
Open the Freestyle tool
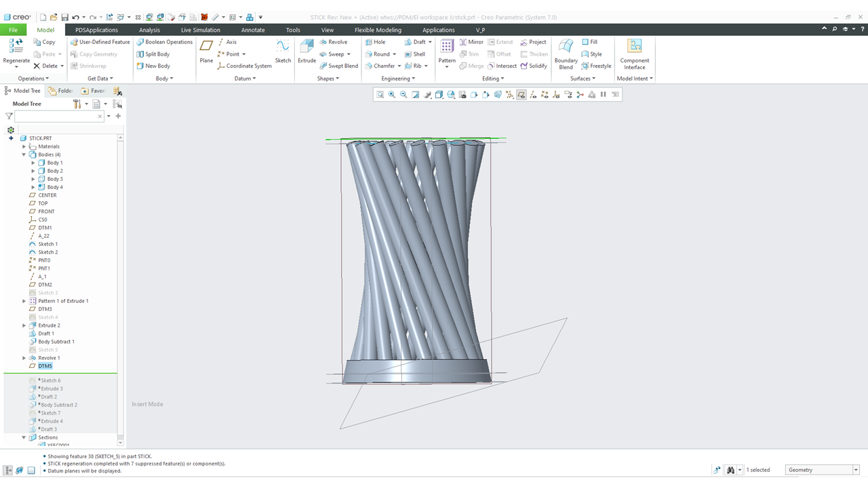(x=596, y=66)
